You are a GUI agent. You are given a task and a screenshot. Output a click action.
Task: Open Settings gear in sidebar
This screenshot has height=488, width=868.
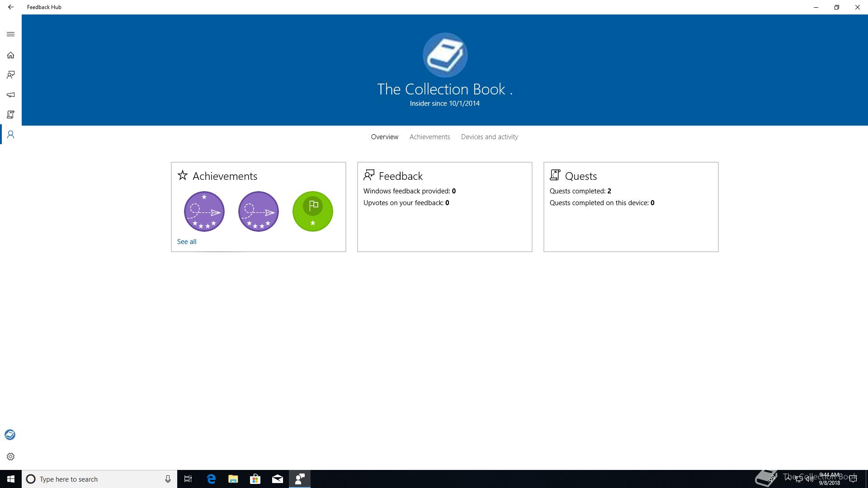(11, 457)
